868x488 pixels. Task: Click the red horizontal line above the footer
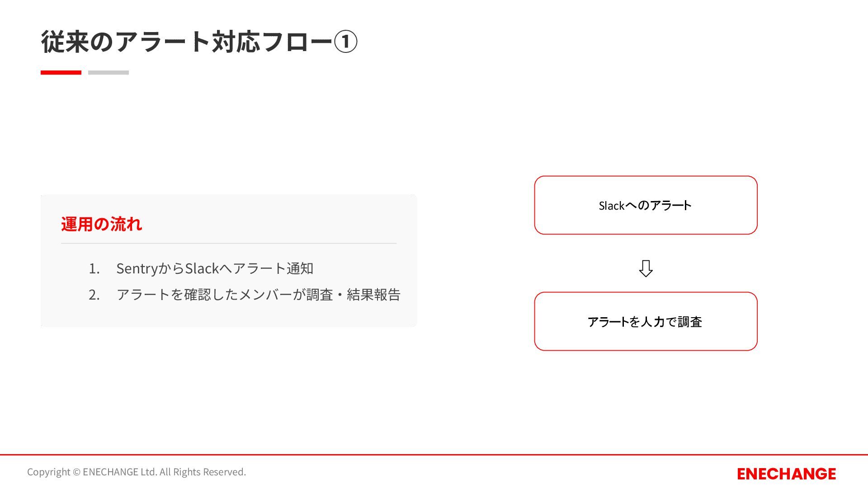(434, 455)
